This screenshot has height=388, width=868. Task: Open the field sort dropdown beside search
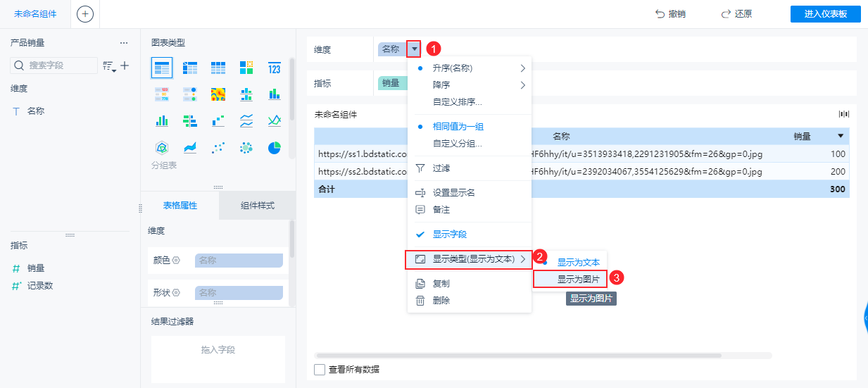(x=109, y=65)
